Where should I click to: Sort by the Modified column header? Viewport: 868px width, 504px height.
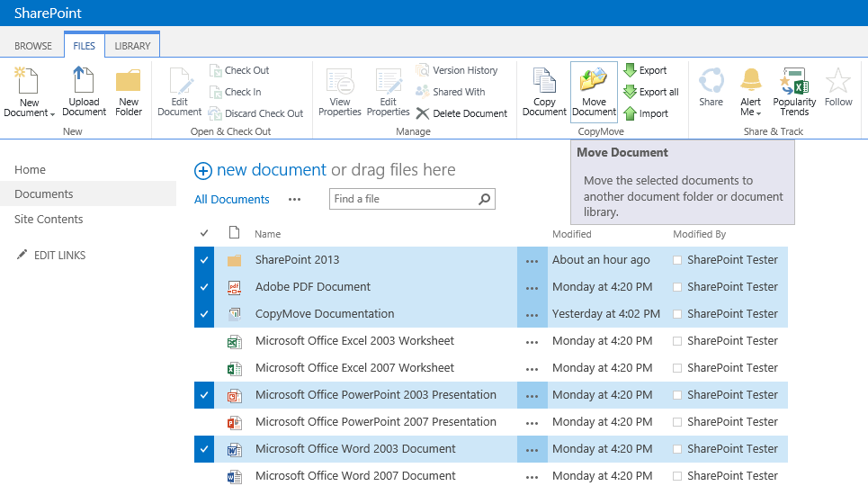click(x=572, y=234)
